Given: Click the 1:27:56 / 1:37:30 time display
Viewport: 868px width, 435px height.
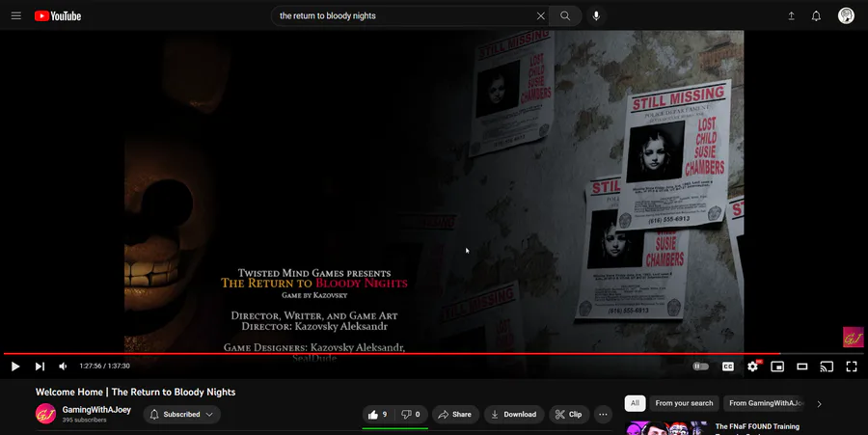Looking at the screenshot, I should (104, 367).
